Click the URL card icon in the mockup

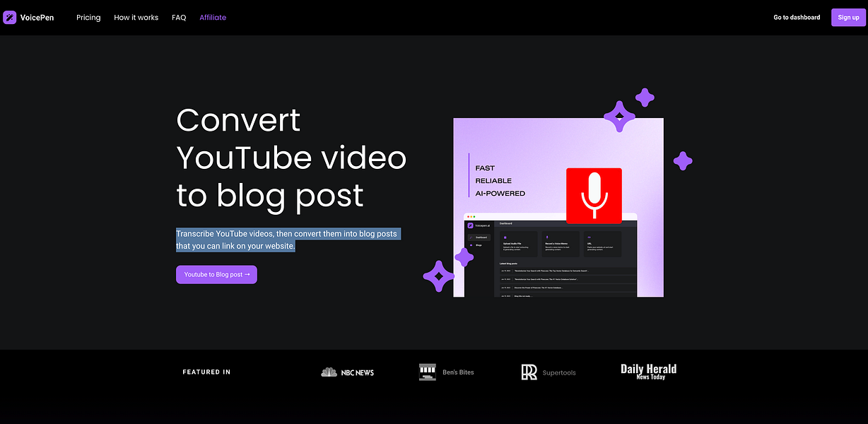tap(589, 237)
